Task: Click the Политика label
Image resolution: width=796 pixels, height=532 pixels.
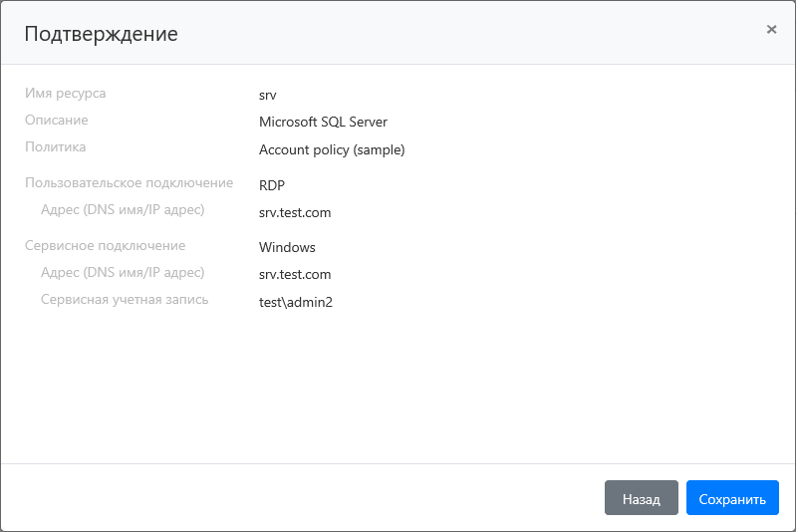Action: (x=55, y=147)
